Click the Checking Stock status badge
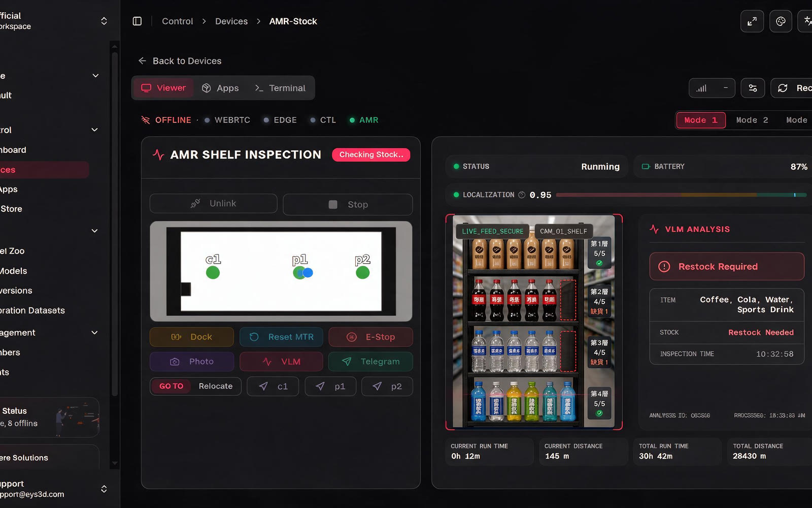Viewport: 812px width, 508px height. click(x=371, y=154)
